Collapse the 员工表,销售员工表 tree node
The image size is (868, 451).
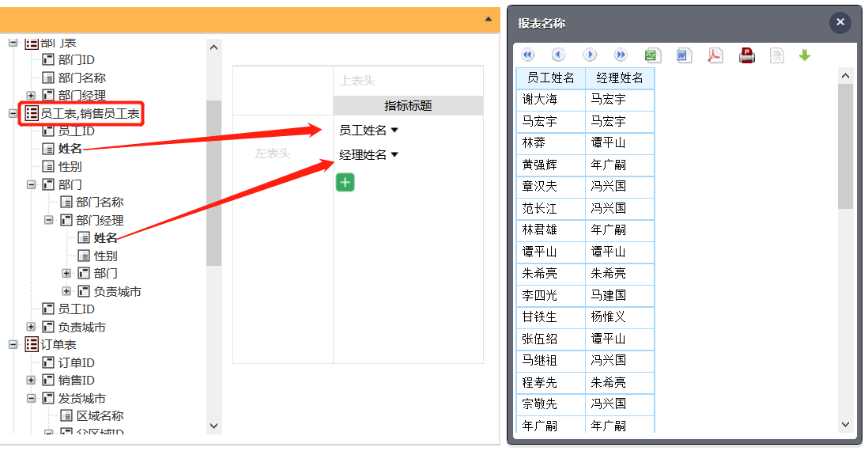point(13,114)
